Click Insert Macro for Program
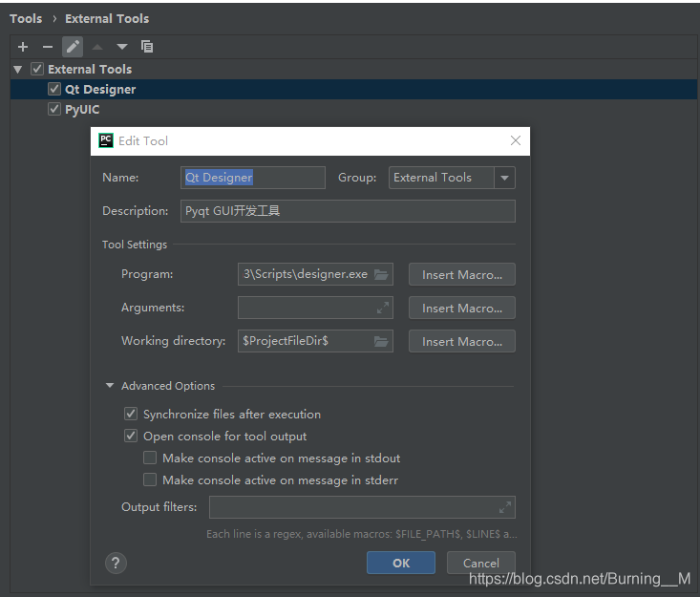This screenshot has height=597, width=700. 462,274
